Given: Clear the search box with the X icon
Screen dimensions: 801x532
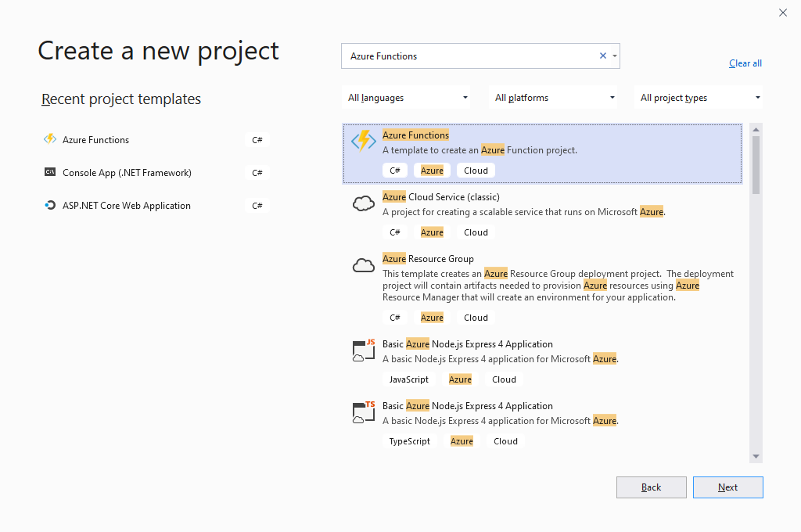Looking at the screenshot, I should coord(603,56).
